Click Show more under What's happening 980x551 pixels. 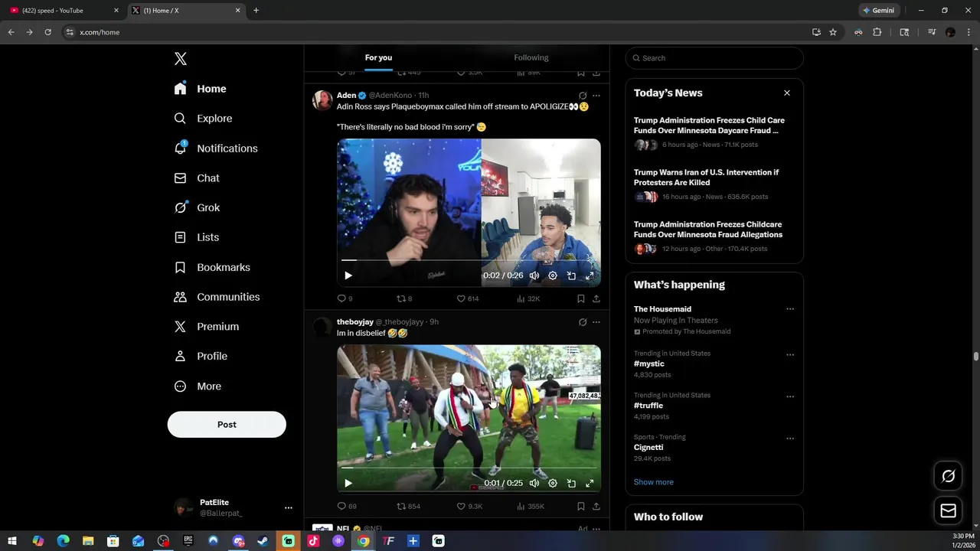pyautogui.click(x=653, y=482)
